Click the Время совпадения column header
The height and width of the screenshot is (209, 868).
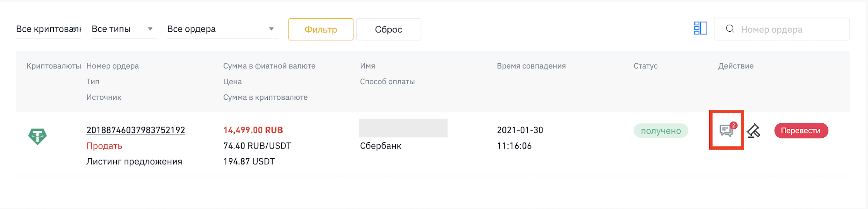coord(531,66)
